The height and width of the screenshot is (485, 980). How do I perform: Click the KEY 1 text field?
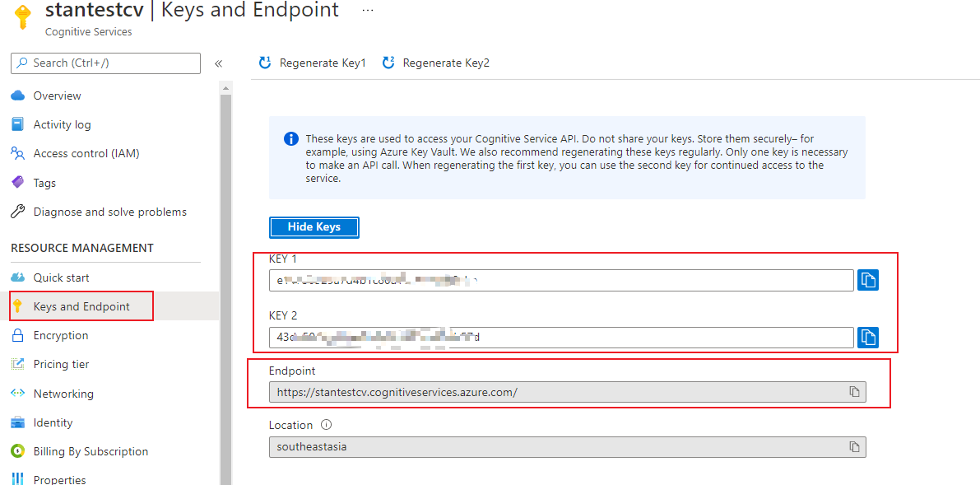click(x=561, y=281)
